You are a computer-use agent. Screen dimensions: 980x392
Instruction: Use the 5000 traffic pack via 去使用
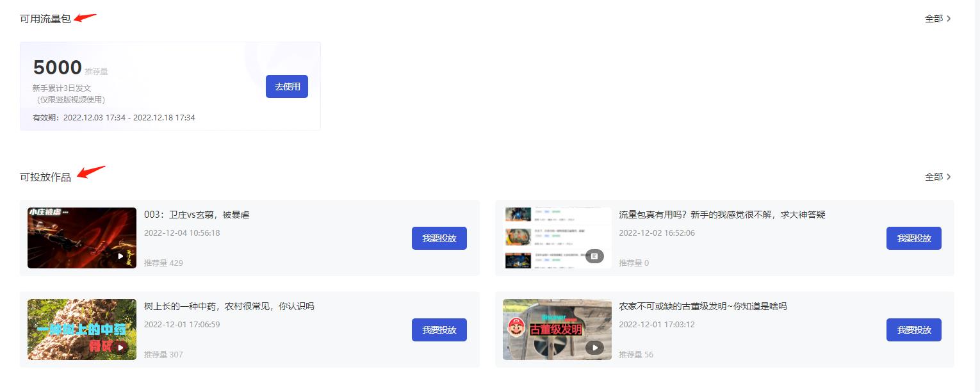tap(287, 86)
